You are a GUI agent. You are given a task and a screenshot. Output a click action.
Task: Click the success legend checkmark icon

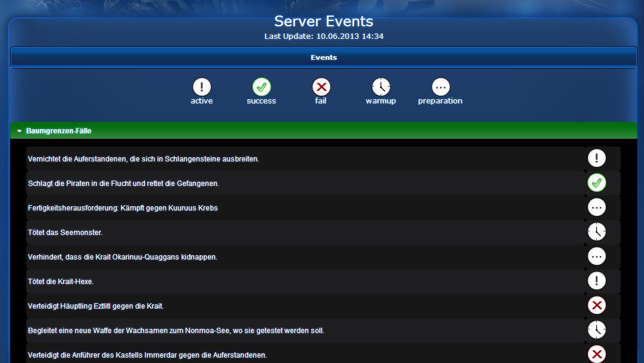pyautogui.click(x=262, y=87)
